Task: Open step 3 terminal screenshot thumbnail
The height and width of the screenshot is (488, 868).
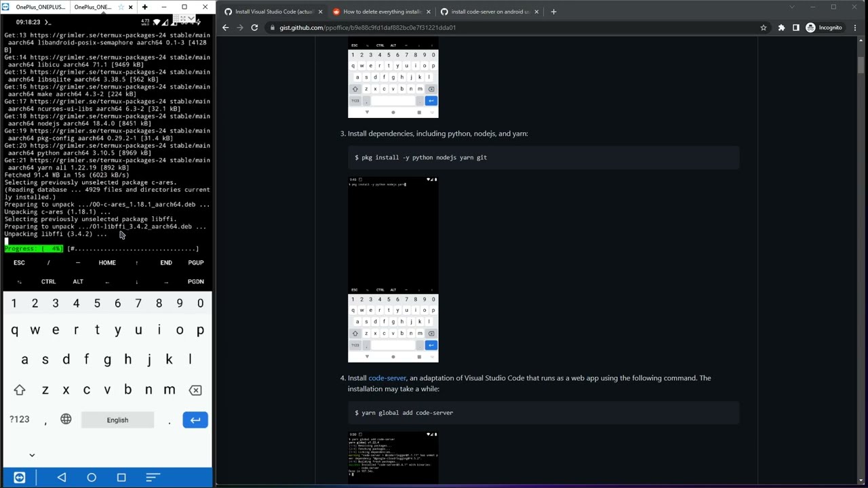Action: (393, 270)
